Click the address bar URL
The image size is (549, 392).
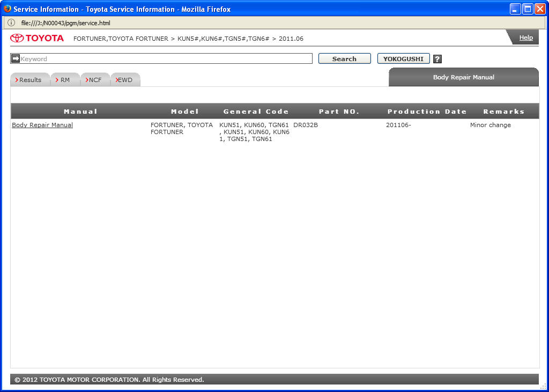(65, 23)
